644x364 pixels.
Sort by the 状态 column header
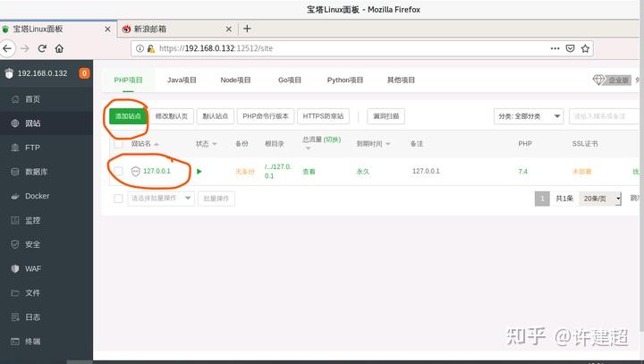coord(207,144)
